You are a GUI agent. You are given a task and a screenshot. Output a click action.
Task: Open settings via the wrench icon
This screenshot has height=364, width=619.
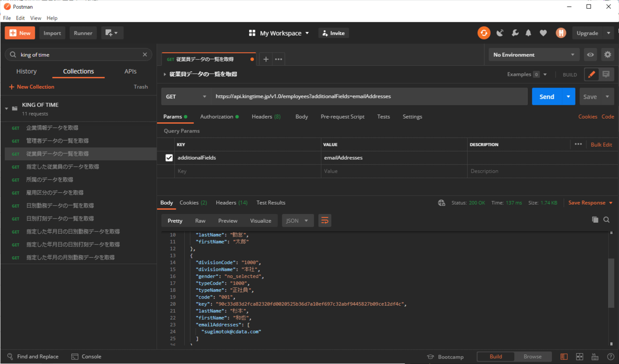pos(514,33)
